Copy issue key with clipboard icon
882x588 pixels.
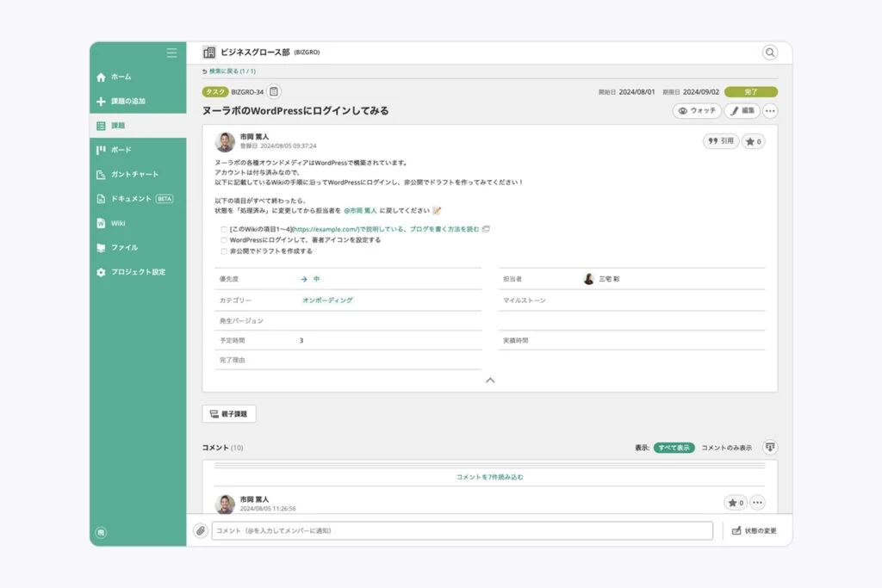273,91
